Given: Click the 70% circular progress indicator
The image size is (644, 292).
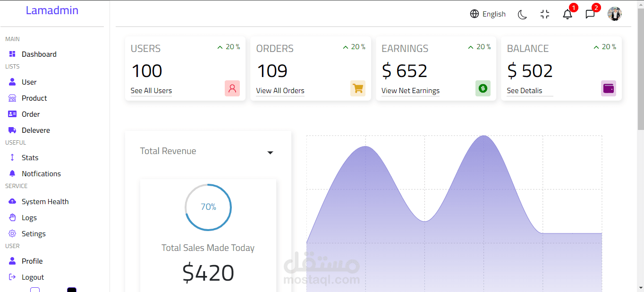Looking at the screenshot, I should (x=208, y=207).
